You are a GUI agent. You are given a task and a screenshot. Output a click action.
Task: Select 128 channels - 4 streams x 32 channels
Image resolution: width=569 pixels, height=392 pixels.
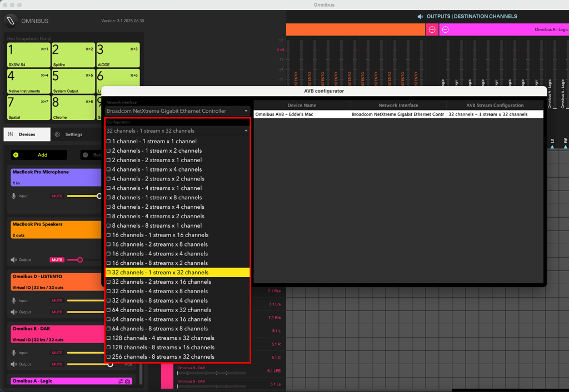coord(177,338)
